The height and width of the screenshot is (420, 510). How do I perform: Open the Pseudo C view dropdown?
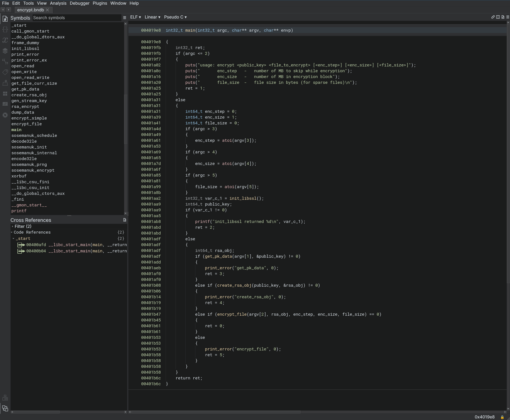pos(175,17)
